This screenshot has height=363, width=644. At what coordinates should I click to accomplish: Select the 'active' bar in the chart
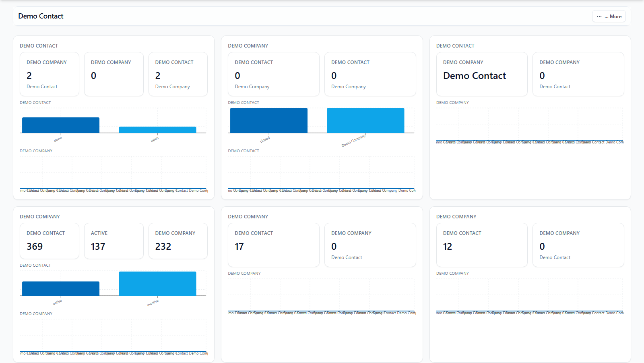(61, 288)
